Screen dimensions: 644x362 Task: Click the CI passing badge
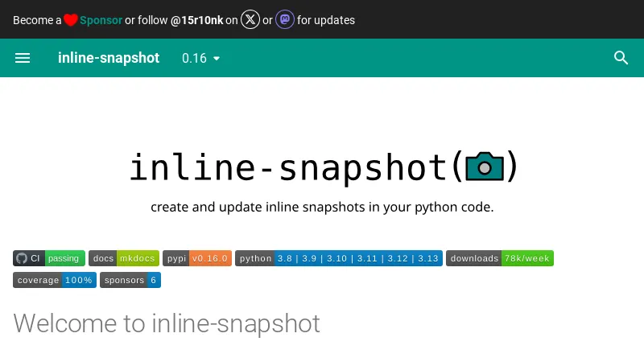pos(49,258)
